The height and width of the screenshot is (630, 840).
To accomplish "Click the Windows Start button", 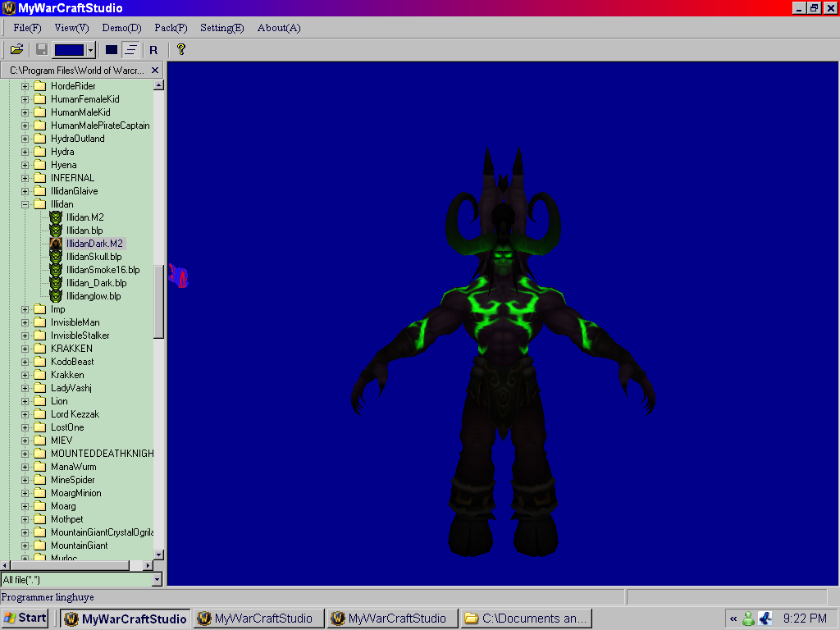I will pyautogui.click(x=25, y=619).
